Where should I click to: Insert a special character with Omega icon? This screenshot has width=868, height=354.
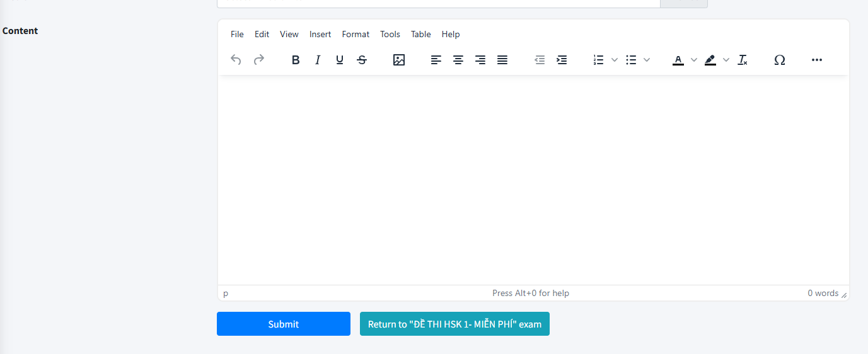780,60
